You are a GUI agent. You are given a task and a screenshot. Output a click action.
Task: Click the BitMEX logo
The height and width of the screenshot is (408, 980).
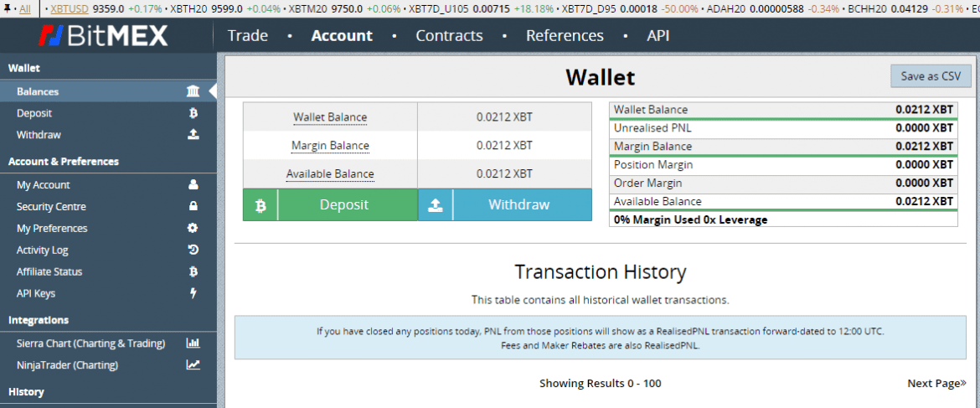pos(104,36)
